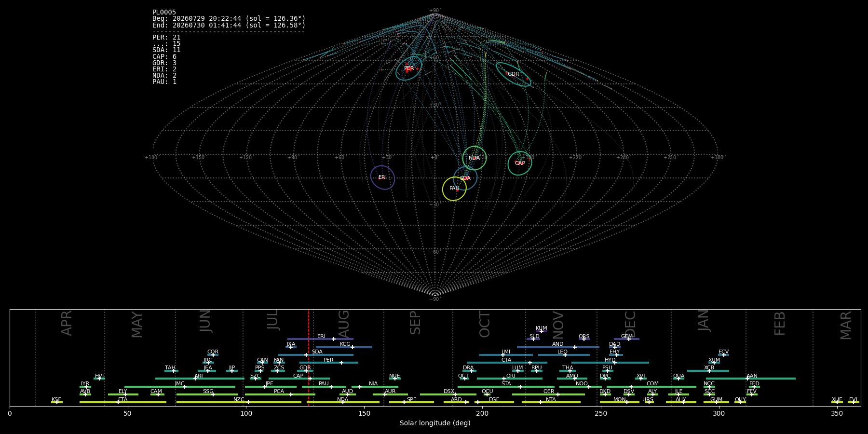Click the JXA shower label in timeline
868x434 pixels.
pyautogui.click(x=291, y=344)
